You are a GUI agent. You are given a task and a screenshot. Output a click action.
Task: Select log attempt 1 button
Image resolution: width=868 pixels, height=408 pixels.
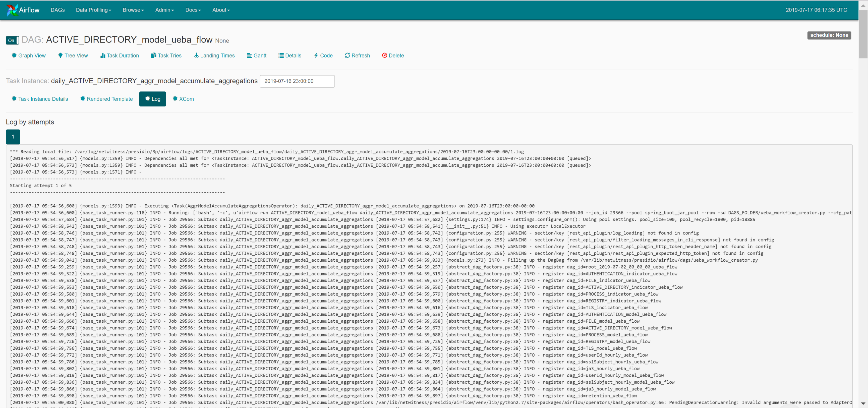point(13,137)
